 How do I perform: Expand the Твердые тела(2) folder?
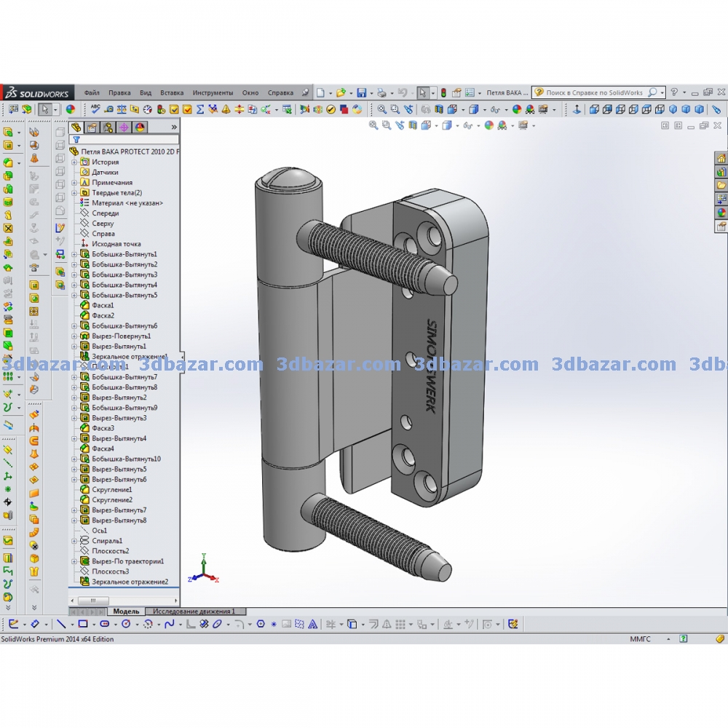coord(74,193)
